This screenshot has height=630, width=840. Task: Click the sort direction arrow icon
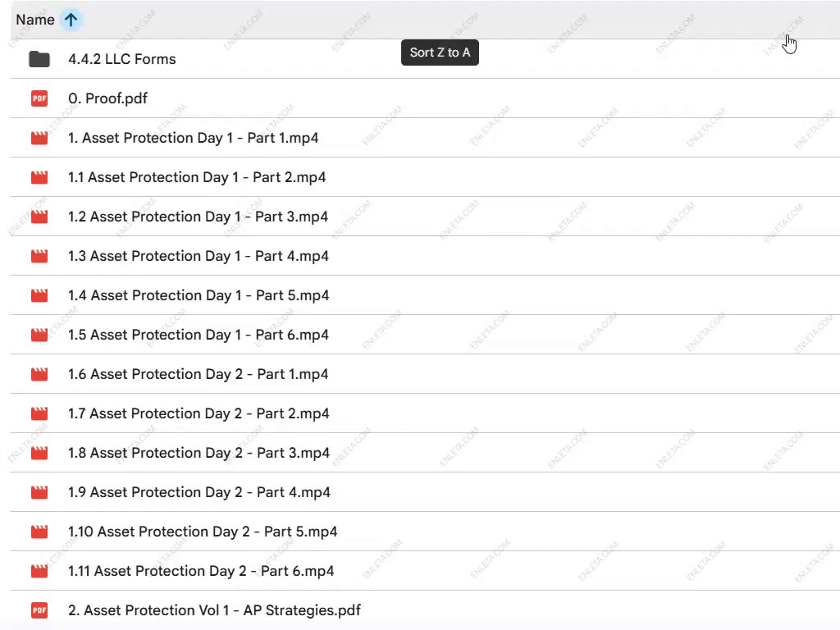[71, 20]
